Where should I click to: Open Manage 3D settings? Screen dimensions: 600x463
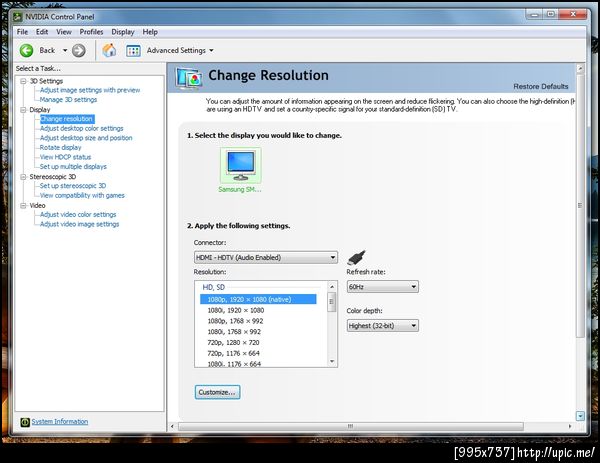(x=68, y=99)
